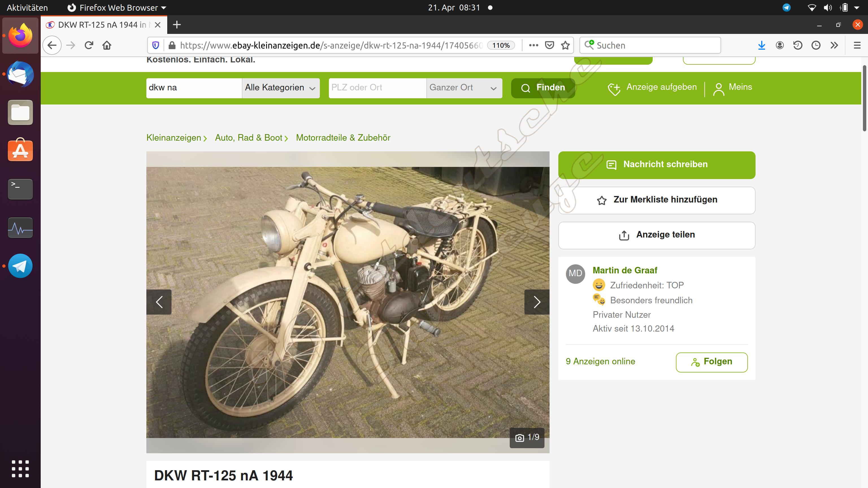
Task: Open the Meins account menu
Action: pos(733,88)
